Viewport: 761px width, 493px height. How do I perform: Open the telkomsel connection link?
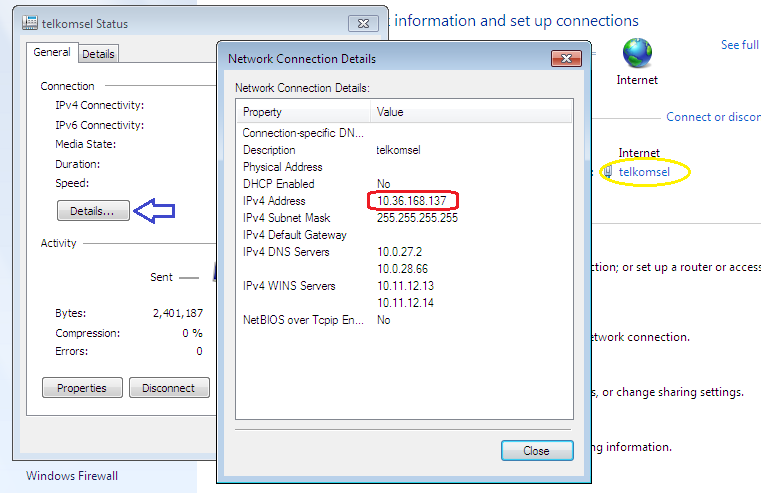[x=644, y=172]
